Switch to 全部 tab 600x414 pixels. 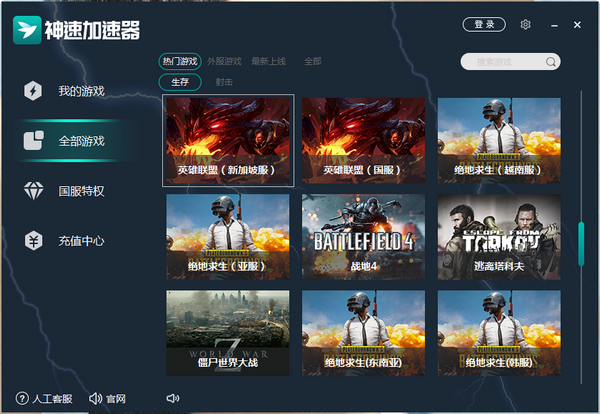tap(313, 61)
